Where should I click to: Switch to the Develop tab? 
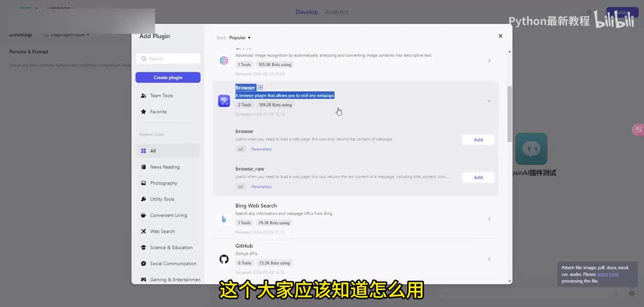tap(306, 12)
